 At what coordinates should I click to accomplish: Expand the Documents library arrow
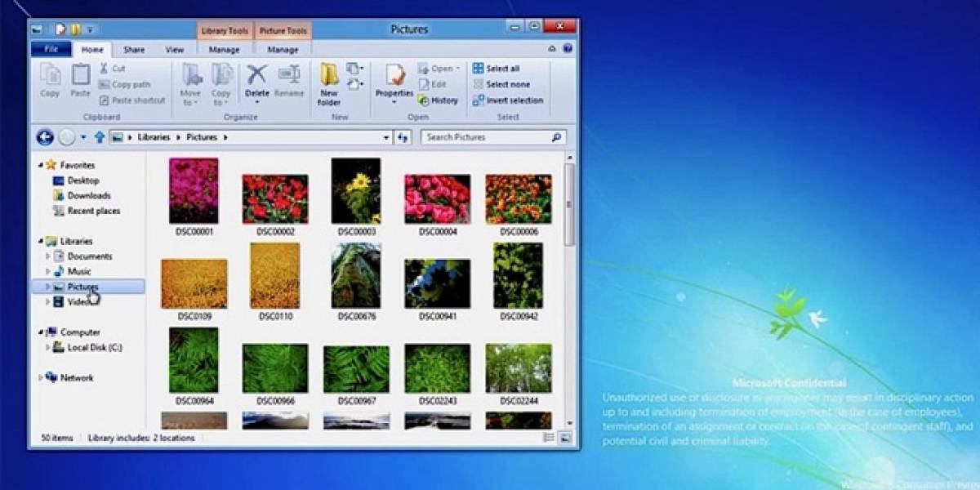point(47,256)
